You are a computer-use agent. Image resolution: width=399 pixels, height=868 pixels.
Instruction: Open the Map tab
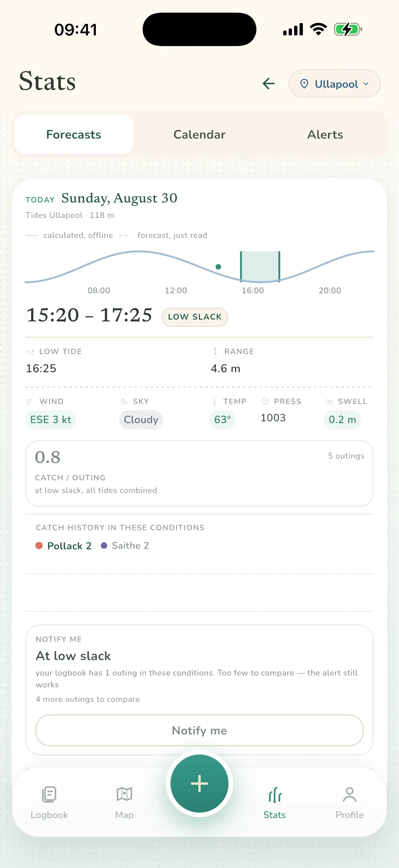pos(124,803)
